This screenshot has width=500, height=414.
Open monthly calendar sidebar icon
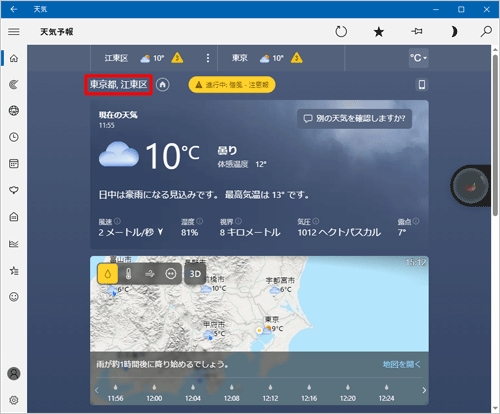point(14,164)
